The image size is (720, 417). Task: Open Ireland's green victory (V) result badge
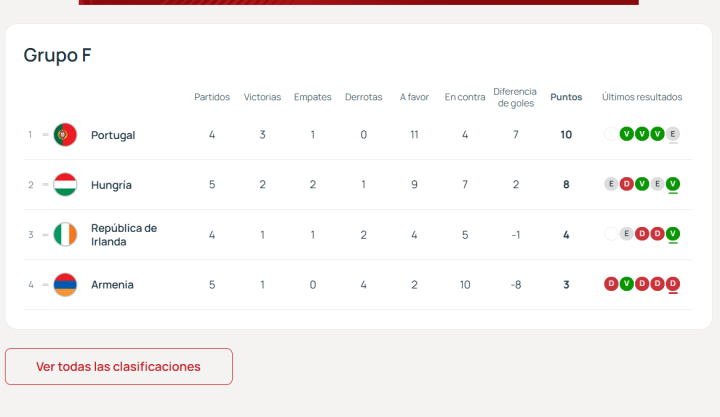(673, 234)
